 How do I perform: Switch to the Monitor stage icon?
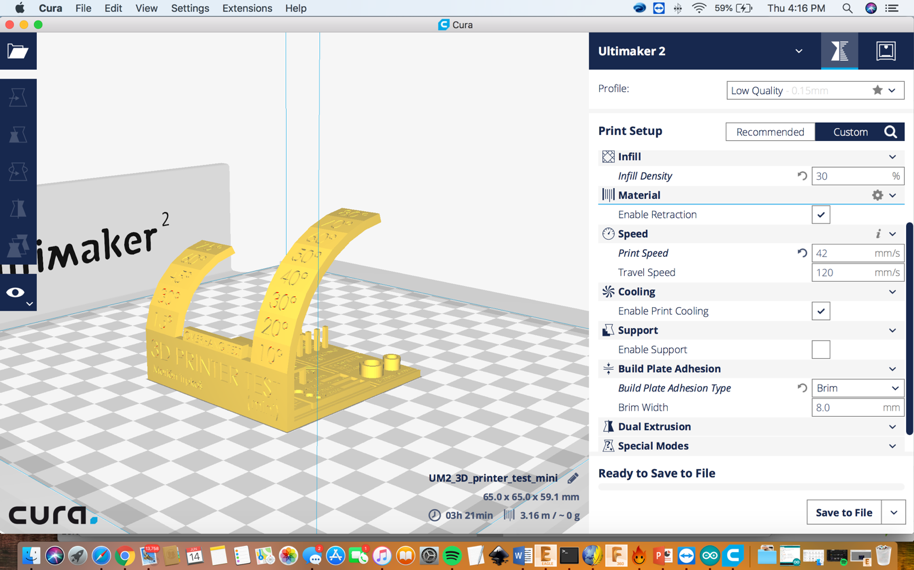click(885, 51)
